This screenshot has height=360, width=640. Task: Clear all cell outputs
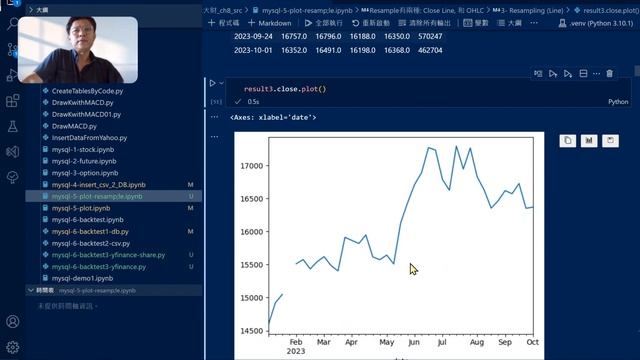tap(424, 23)
